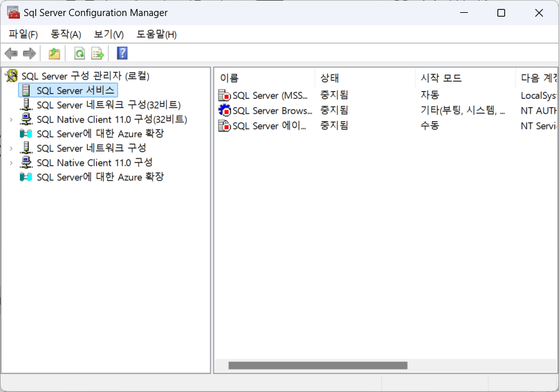Click the NT AUTH account cell
Viewport: 559px width, 392px height.
click(538, 111)
